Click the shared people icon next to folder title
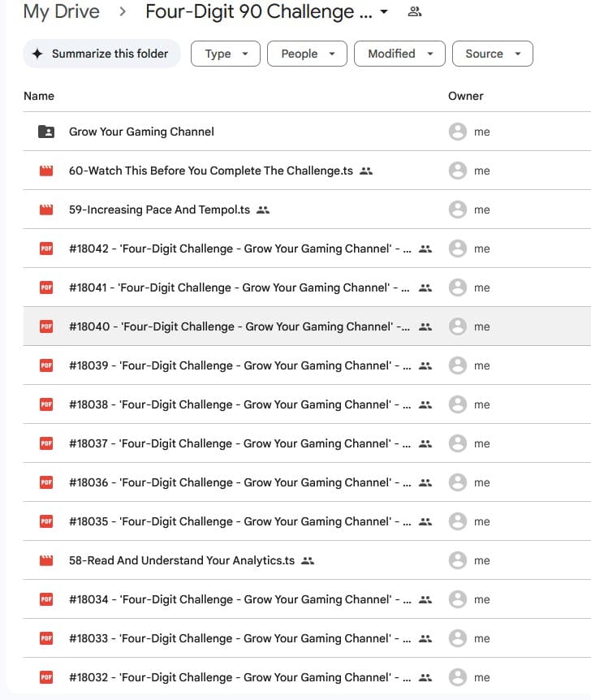The image size is (591, 700). [415, 12]
